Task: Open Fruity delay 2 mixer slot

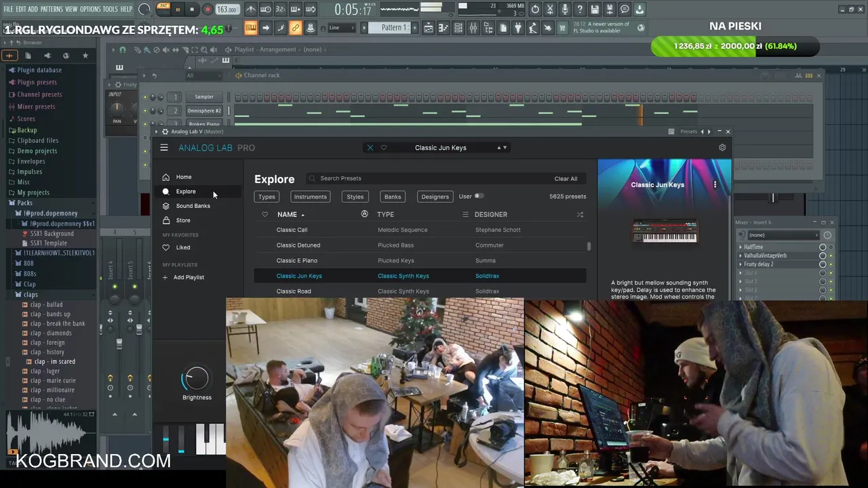Action: [758, 264]
